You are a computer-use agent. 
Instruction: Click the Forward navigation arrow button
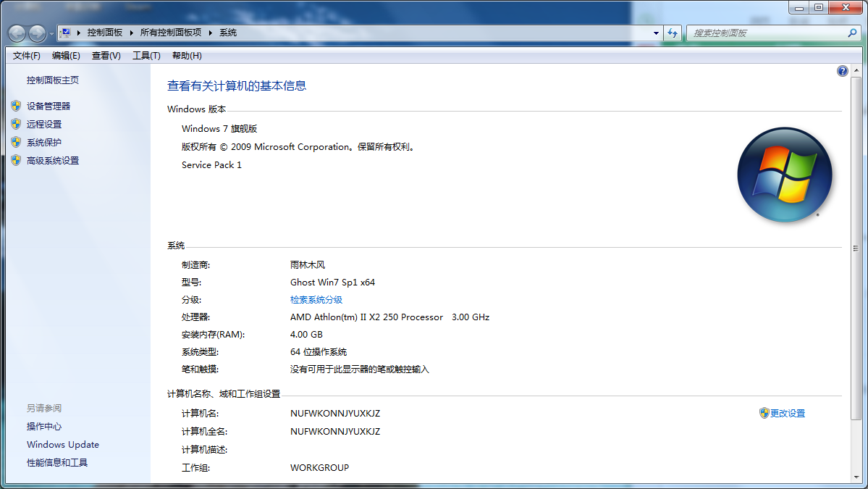(x=37, y=34)
